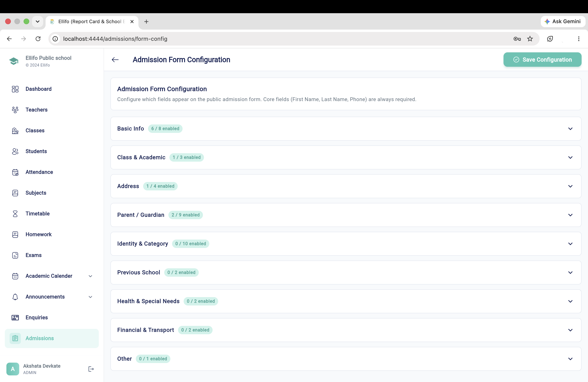Screen dimensions: 588x382
Task: Click the browser address bar URL
Action: tap(115, 39)
